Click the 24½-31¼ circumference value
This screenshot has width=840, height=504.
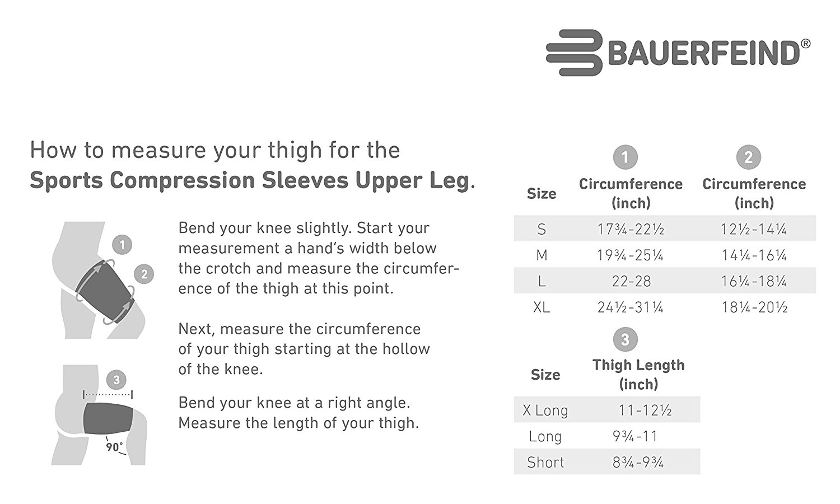click(x=631, y=307)
